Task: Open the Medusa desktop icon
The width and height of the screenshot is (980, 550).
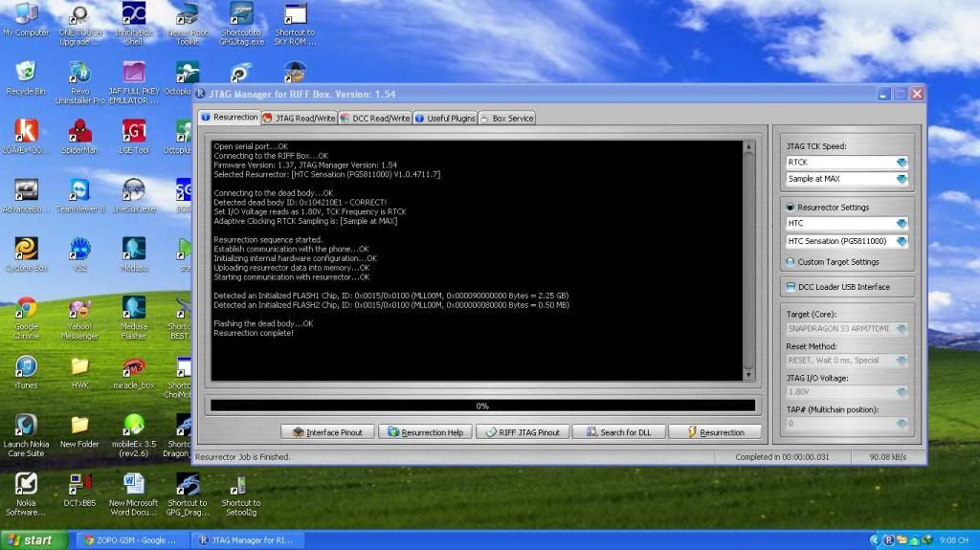Action: (x=134, y=253)
